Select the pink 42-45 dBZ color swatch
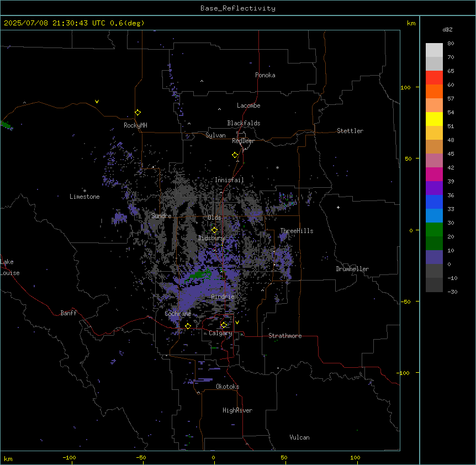Screen dimensions: 476x465 point(434,161)
